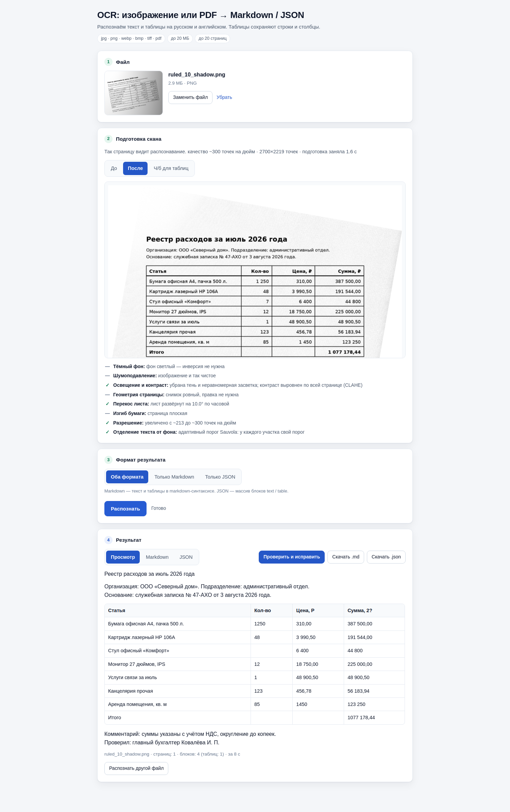Download result via Скачать .json
This screenshot has width=510, height=812.
pyautogui.click(x=386, y=557)
